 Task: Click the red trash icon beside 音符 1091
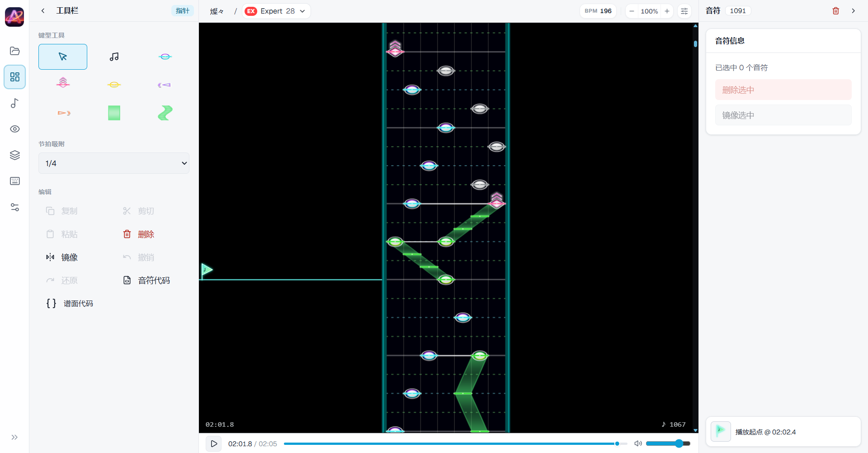coord(835,11)
